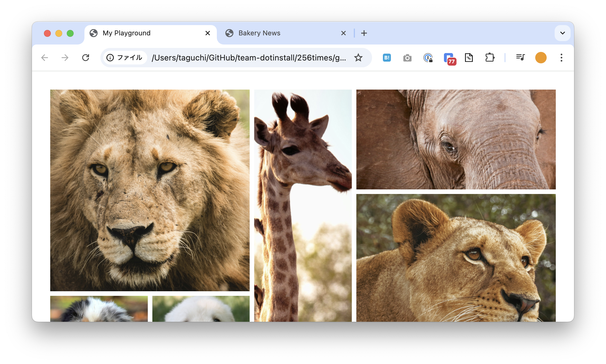Open the media controls icon

520,58
